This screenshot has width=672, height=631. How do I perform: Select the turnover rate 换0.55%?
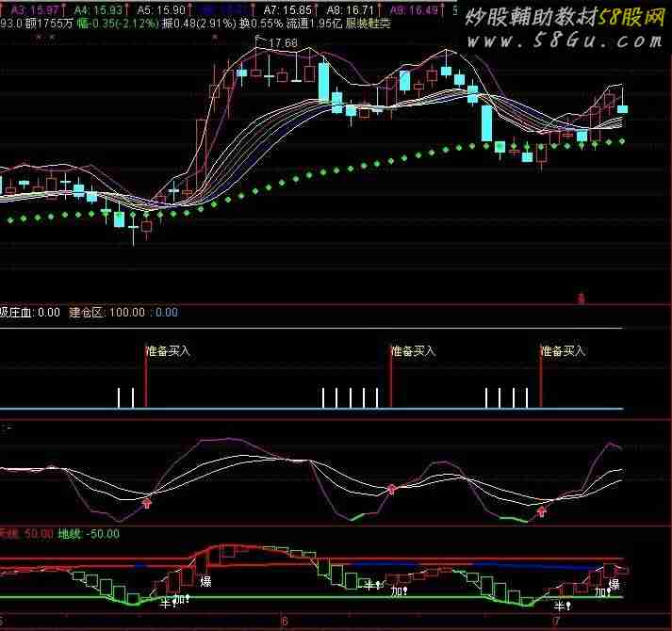[261, 24]
